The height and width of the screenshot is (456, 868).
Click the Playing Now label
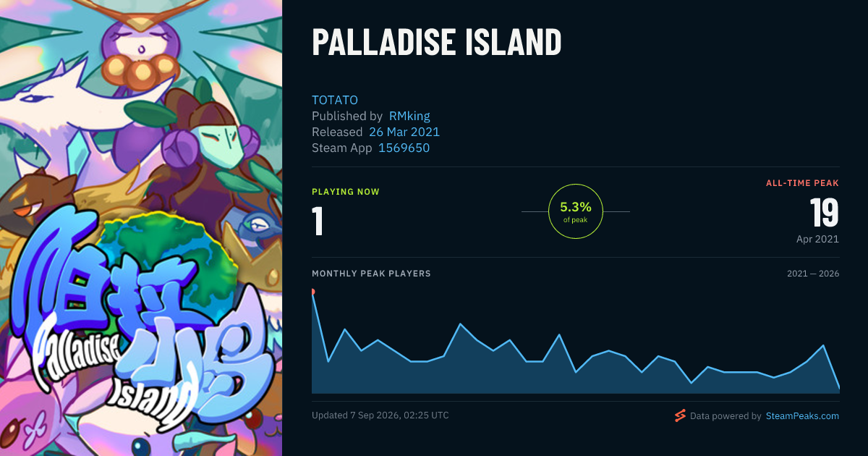click(x=346, y=192)
